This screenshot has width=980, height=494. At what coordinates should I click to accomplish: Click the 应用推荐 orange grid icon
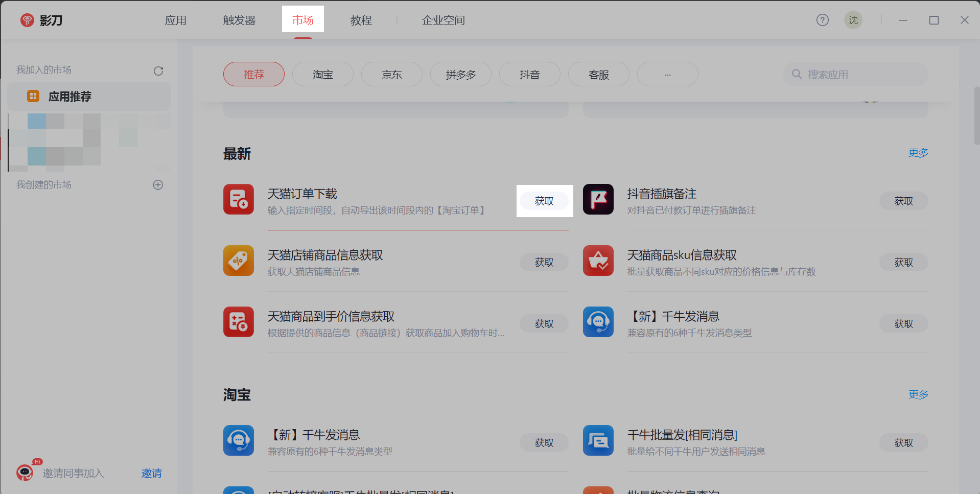[33, 96]
